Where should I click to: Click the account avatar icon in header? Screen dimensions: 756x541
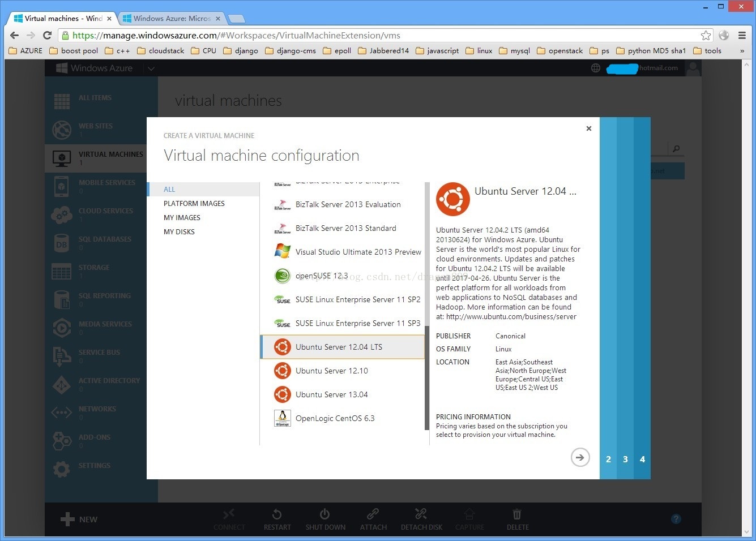tap(693, 68)
